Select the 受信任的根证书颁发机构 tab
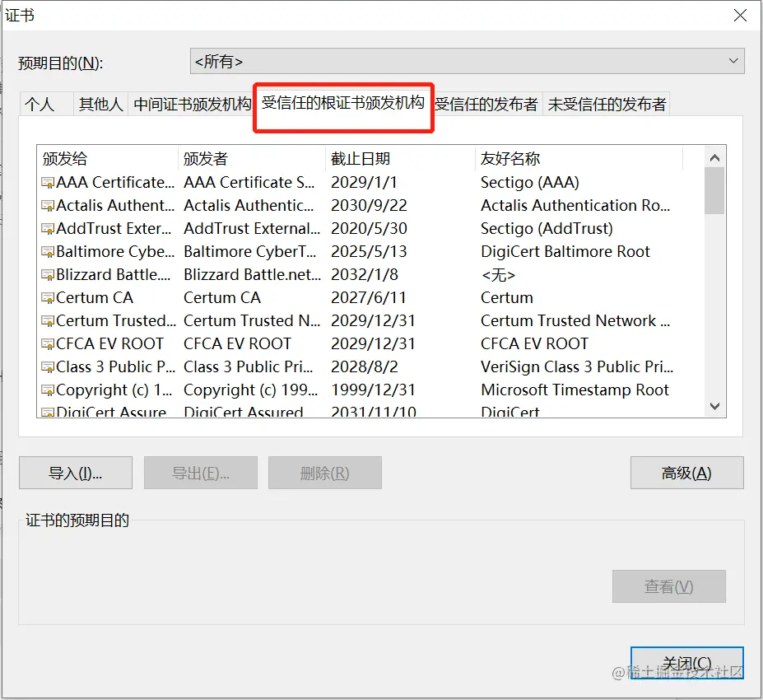Viewport: 763px width, 700px height. (x=343, y=103)
